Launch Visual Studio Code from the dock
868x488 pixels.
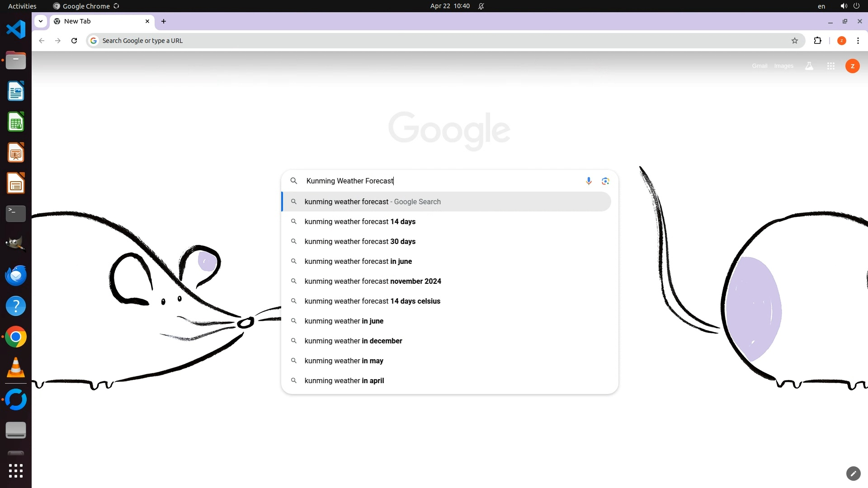[x=16, y=29]
